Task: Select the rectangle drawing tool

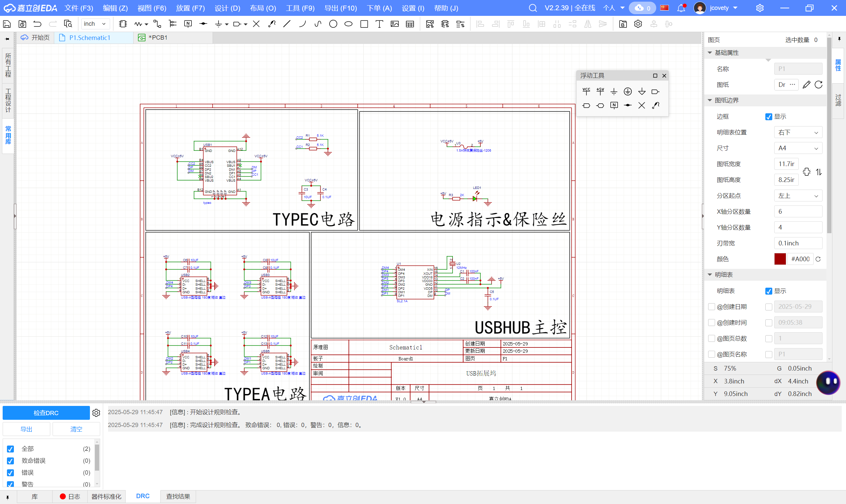Action: 364,24
